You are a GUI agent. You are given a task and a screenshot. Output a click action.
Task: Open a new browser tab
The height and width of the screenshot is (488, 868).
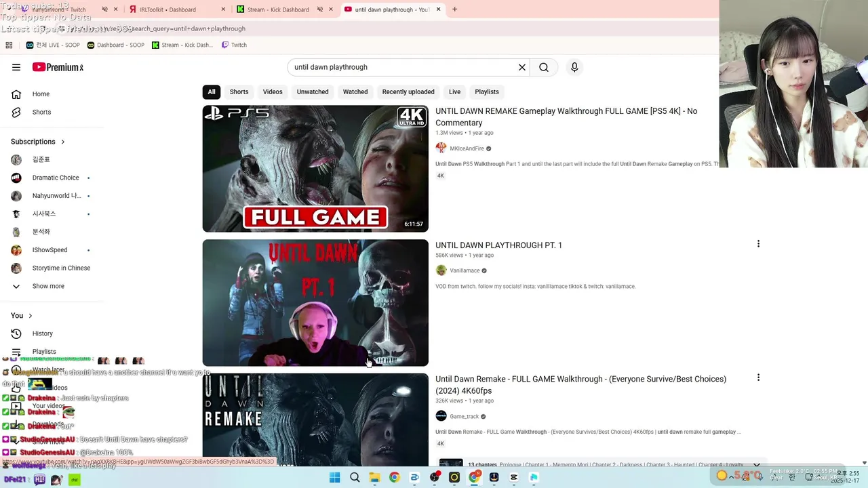(454, 9)
